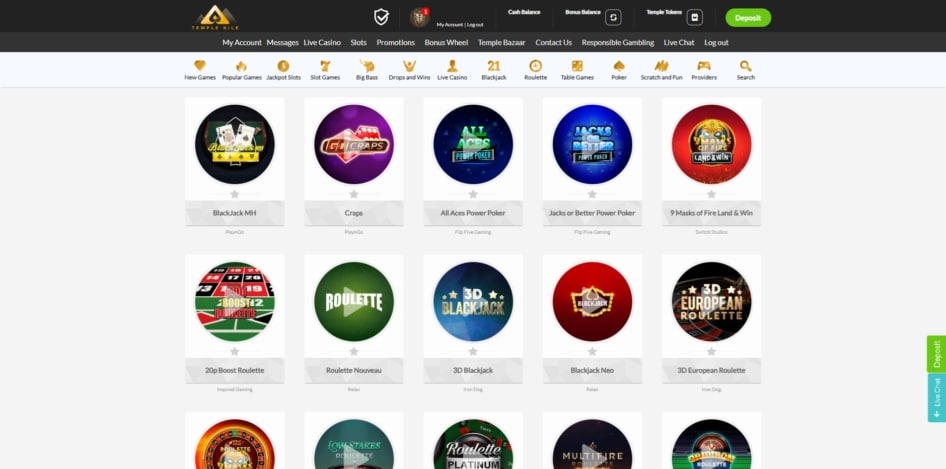Open the Roulette category icon
This screenshot has width=946, height=469.
click(535, 66)
